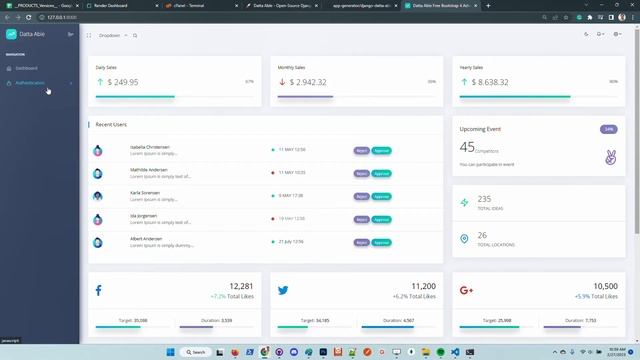Click the victory hand icon in Upcoming Event

611,158
